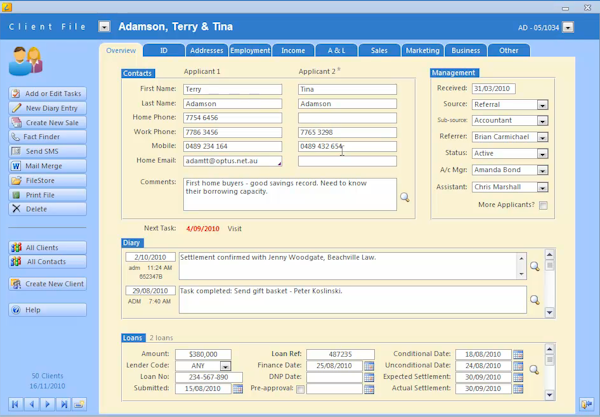The height and width of the screenshot is (417, 600).
Task: Click the New Diary Entry pencil icon
Action: 16,108
